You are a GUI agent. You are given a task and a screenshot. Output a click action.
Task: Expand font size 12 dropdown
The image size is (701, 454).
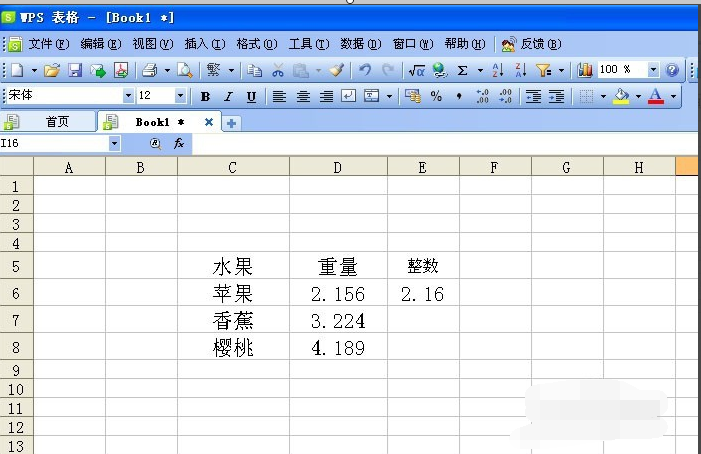180,95
